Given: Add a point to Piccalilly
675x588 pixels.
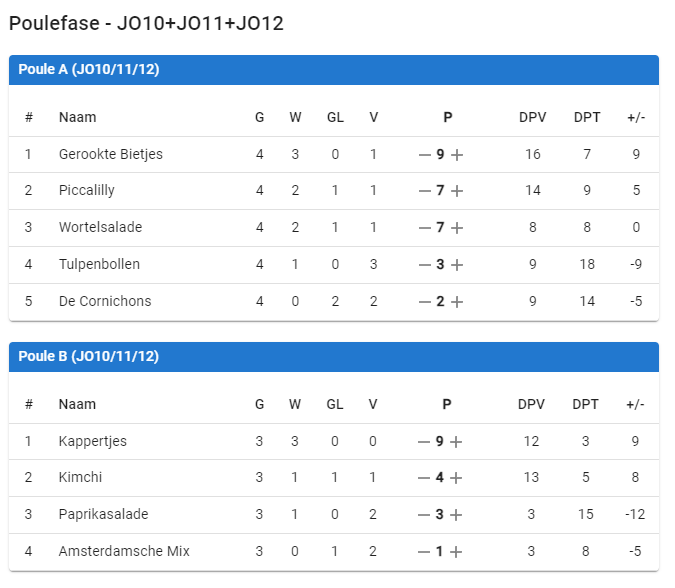Looking at the screenshot, I should pos(457,191).
